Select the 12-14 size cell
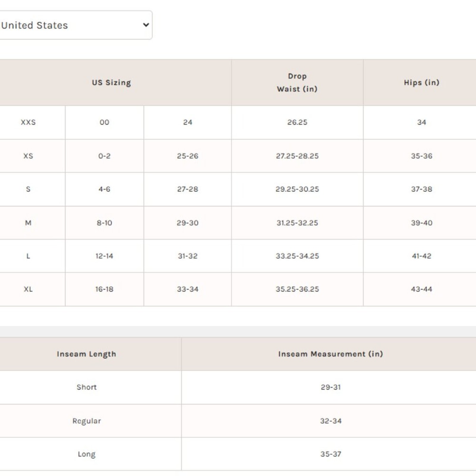Image resolution: width=476 pixels, height=476 pixels. [104, 256]
